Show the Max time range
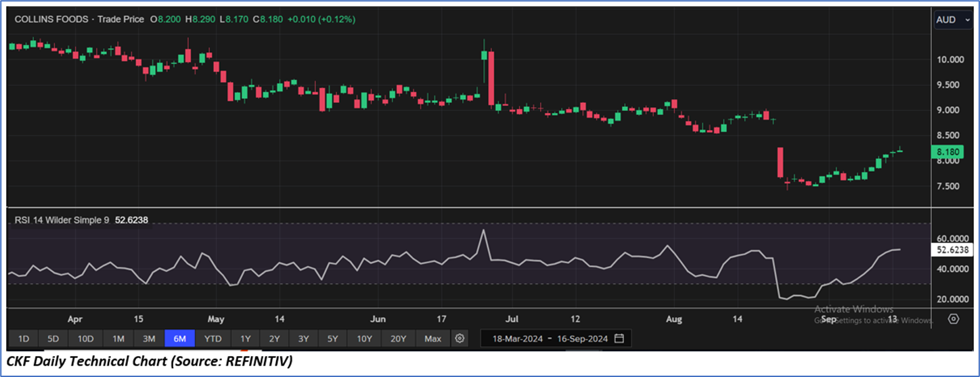This screenshot has height=377, width=980. (432, 338)
